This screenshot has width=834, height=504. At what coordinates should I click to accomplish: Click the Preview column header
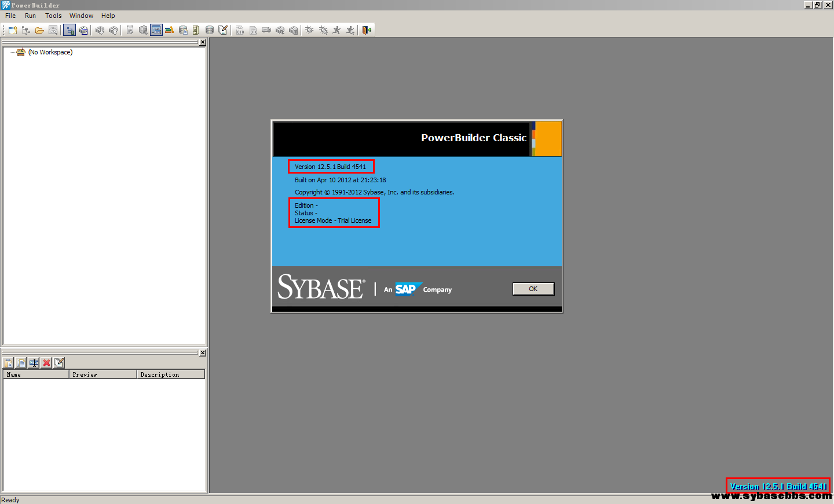[x=103, y=374]
